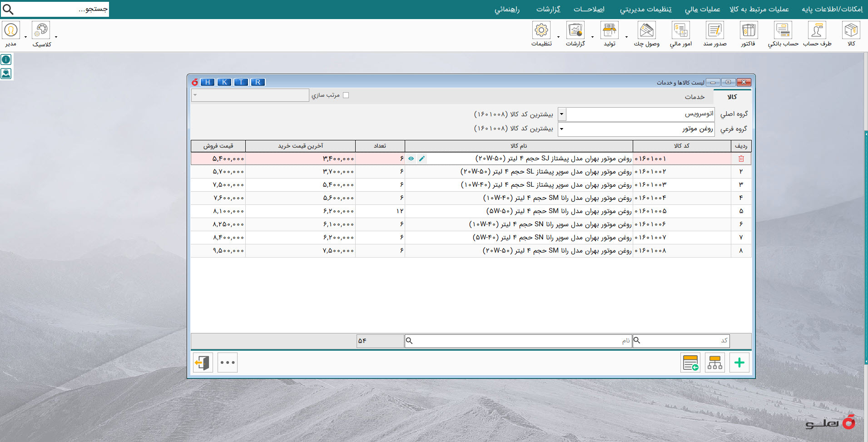Click the كد كالا column header

[682, 146]
